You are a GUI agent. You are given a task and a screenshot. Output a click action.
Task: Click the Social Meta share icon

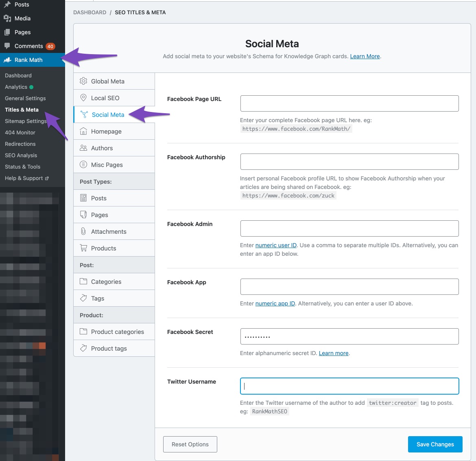tap(84, 114)
